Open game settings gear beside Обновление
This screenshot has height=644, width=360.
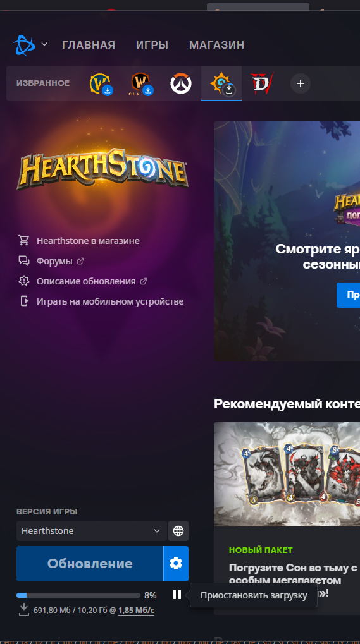point(176,563)
